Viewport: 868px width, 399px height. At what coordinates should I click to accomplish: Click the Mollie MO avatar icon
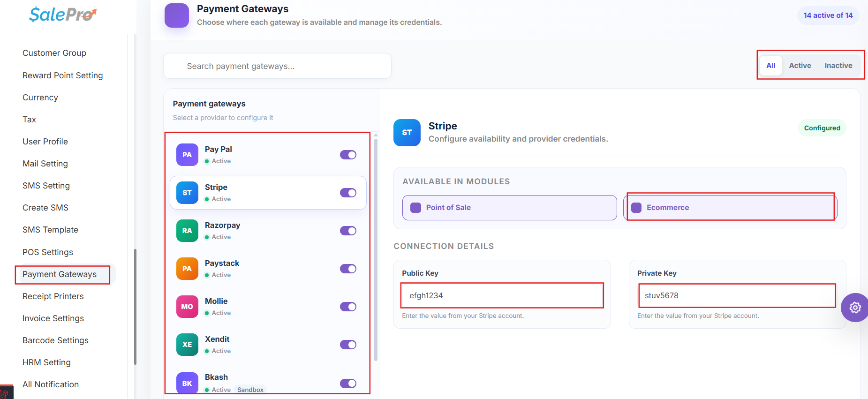pos(187,307)
